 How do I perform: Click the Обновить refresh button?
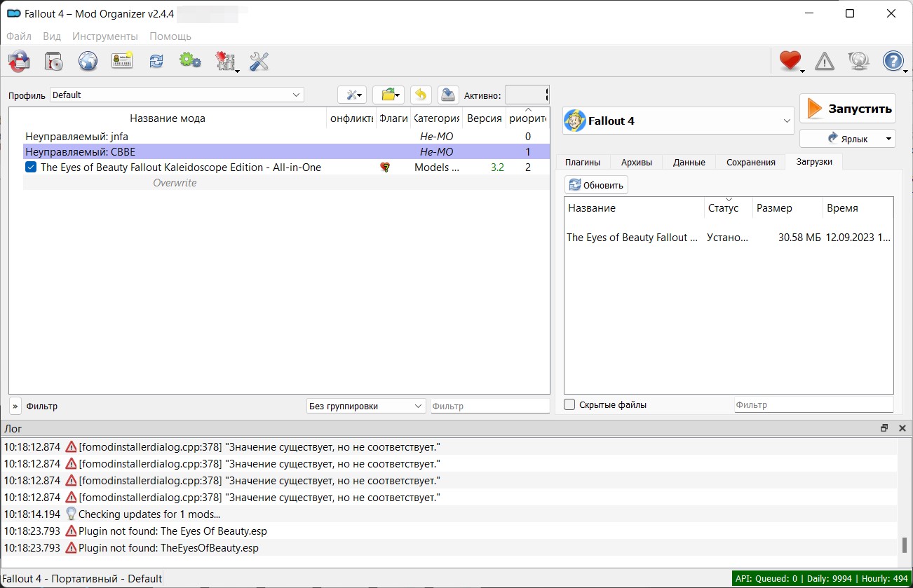pos(596,185)
